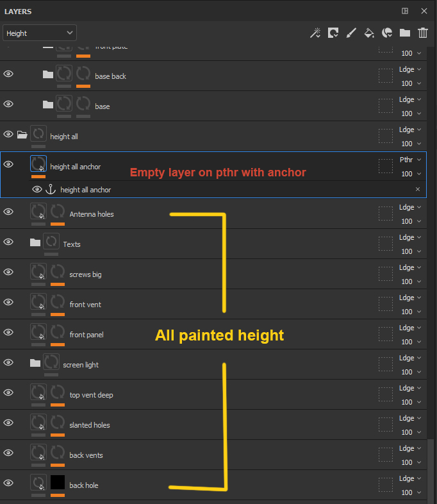Screen dimensions: 437x504
Task: Hide the screws big layer
Action: point(8,272)
